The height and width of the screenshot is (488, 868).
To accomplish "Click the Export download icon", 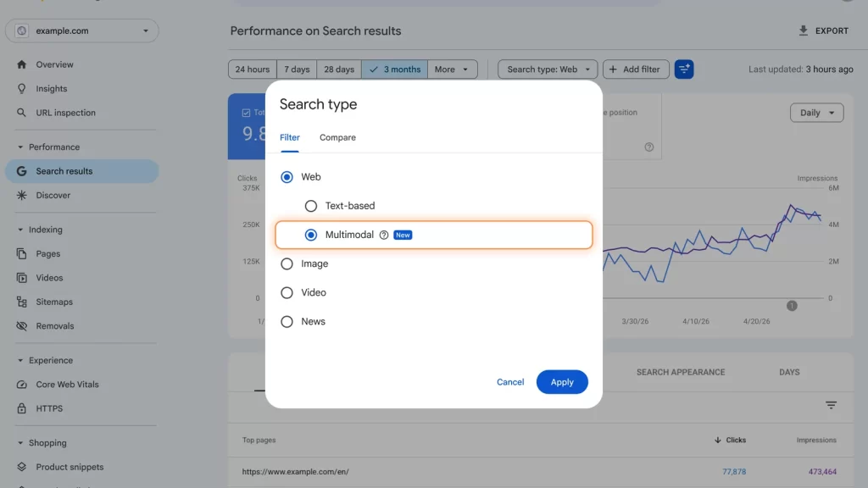I will (804, 31).
